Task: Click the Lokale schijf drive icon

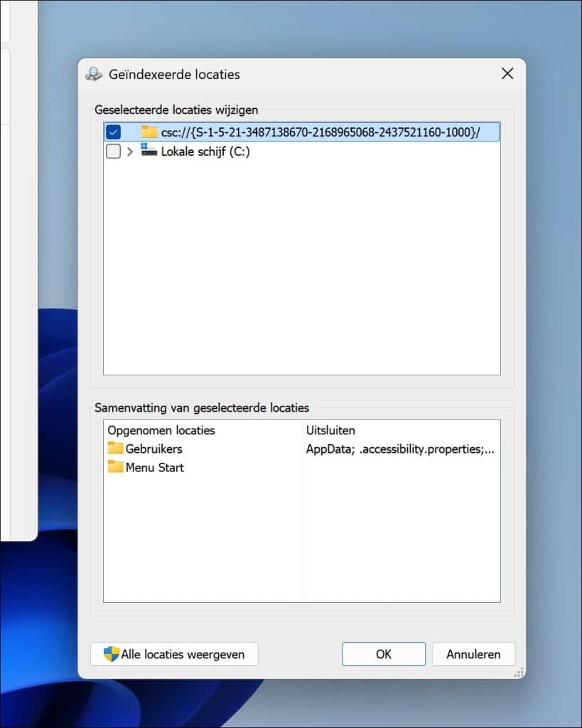Action: (149, 150)
